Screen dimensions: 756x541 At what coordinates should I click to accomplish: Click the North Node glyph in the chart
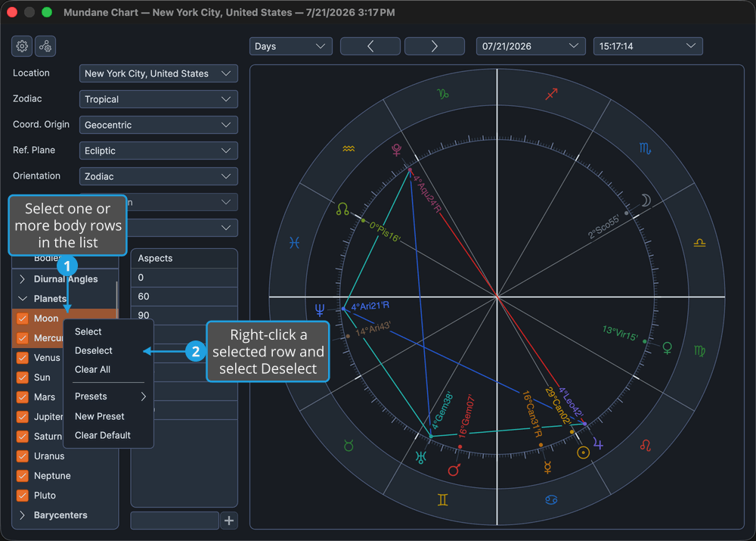point(342,209)
